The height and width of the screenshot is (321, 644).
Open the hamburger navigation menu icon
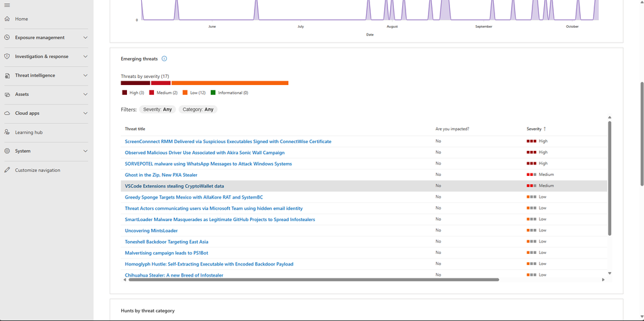pos(7,5)
